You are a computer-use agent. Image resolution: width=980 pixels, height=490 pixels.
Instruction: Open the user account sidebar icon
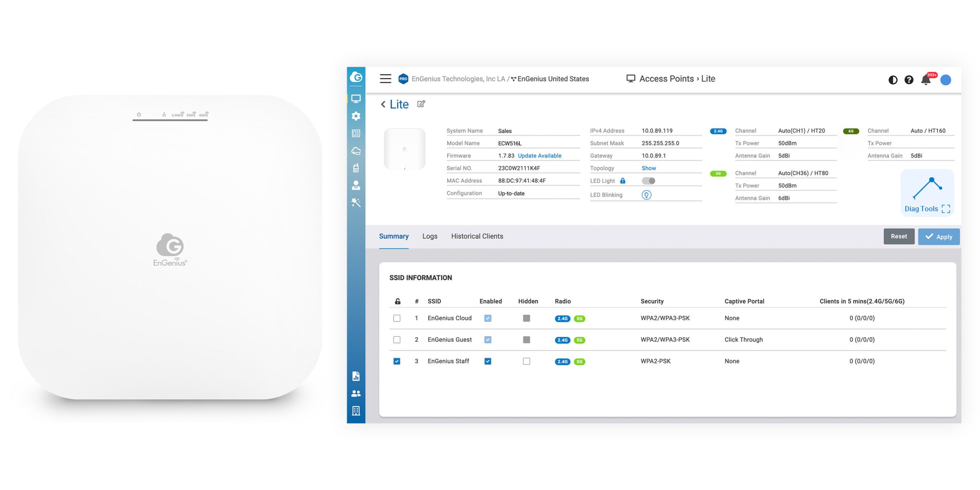coord(356,185)
